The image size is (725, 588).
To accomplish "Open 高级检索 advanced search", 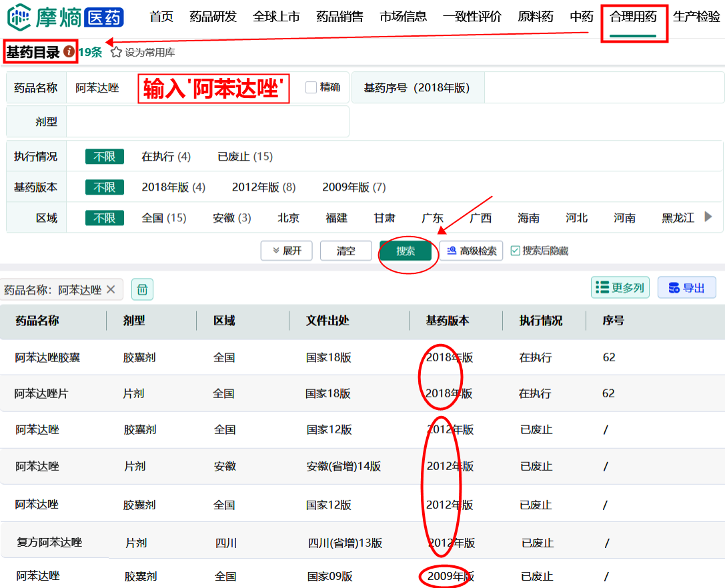I will pyautogui.click(x=471, y=251).
